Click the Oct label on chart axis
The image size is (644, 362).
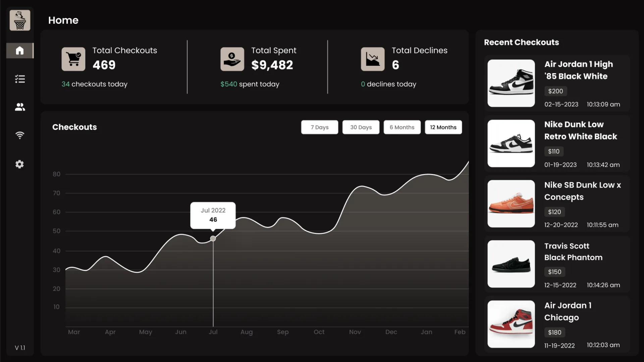click(x=319, y=332)
